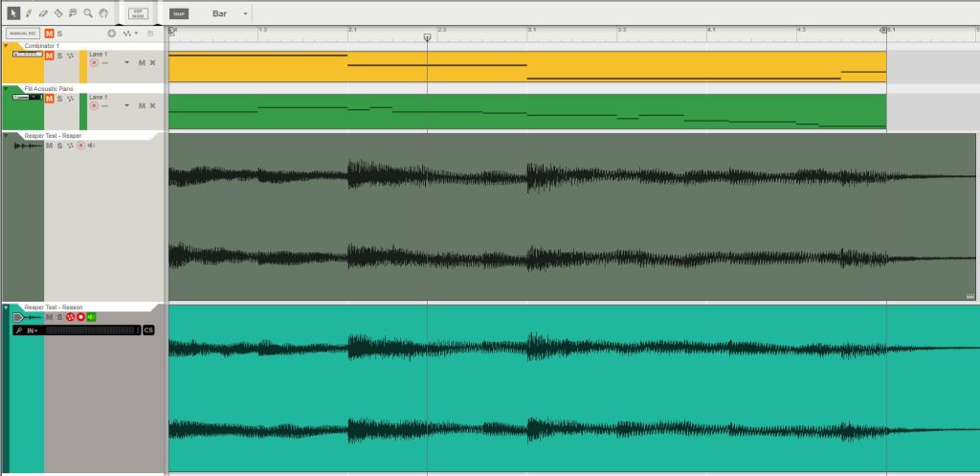Click the CS button on the audio track

point(147,330)
